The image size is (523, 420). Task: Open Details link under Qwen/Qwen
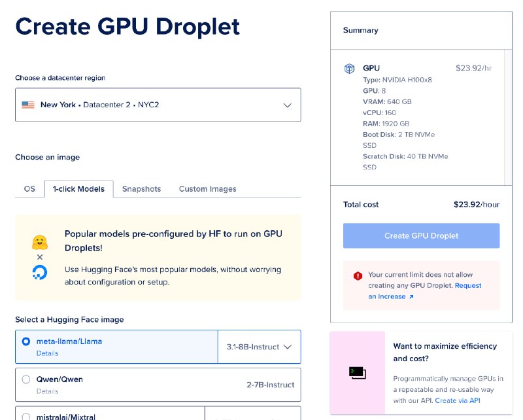[x=47, y=391]
